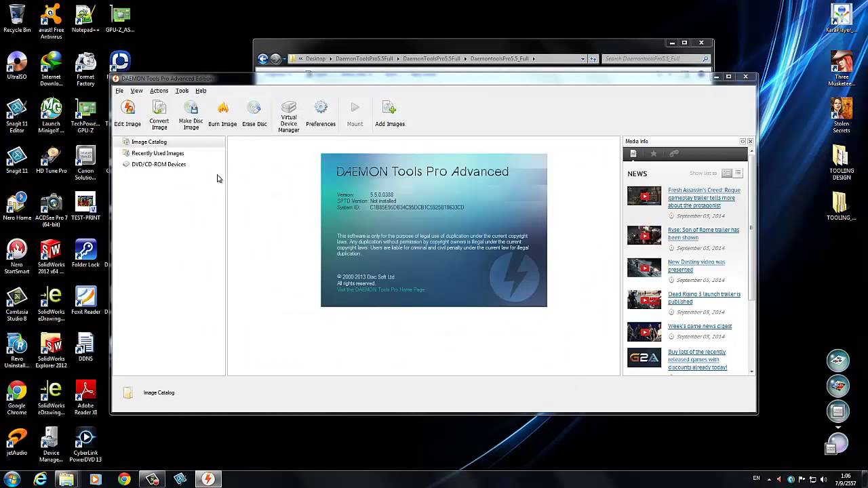The width and height of the screenshot is (868, 488).
Task: Select the Burn Image flame icon
Action: [x=222, y=114]
